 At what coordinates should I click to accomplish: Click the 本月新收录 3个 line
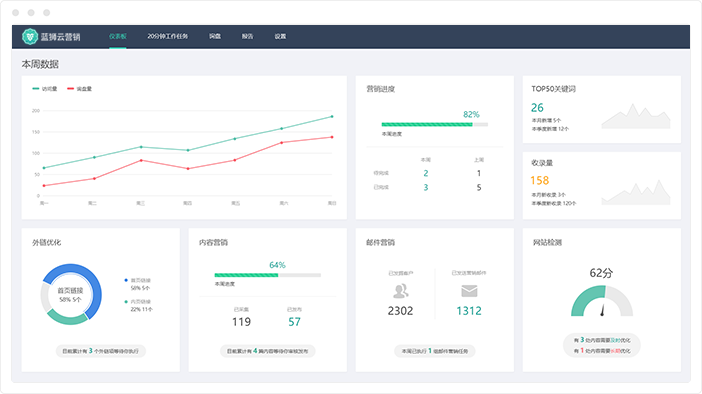(x=548, y=195)
